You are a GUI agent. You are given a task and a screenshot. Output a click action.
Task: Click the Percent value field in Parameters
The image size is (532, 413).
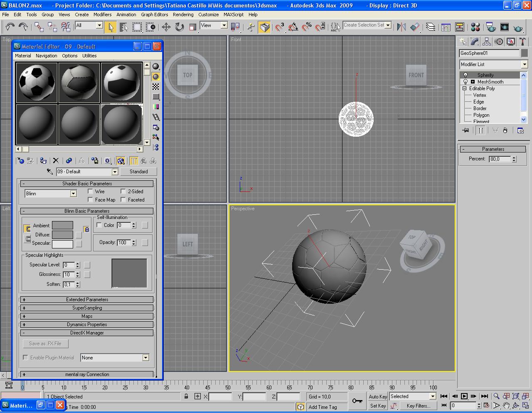click(x=500, y=159)
